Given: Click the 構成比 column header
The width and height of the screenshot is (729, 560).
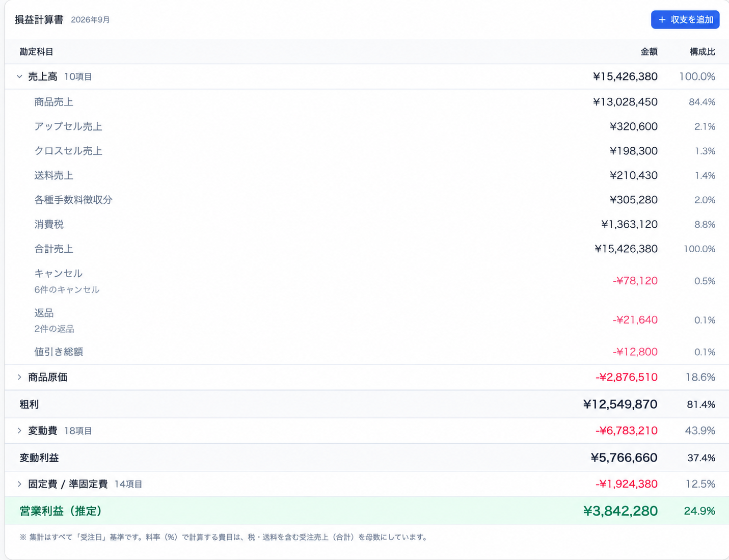Looking at the screenshot, I should click(x=703, y=51).
